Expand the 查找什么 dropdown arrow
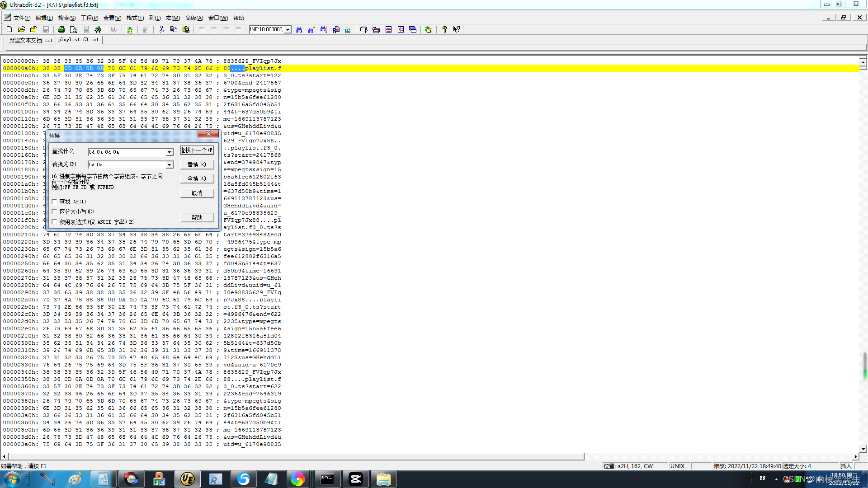868x488 pixels. point(169,152)
